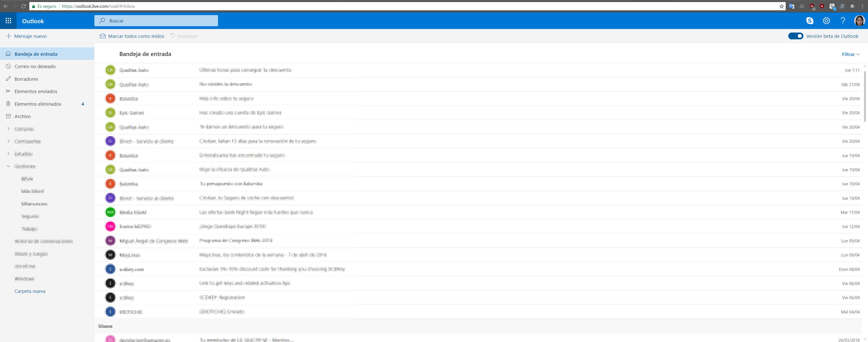The width and height of the screenshot is (868, 342).
Task: Open the account profile picture menu
Action: point(860,21)
